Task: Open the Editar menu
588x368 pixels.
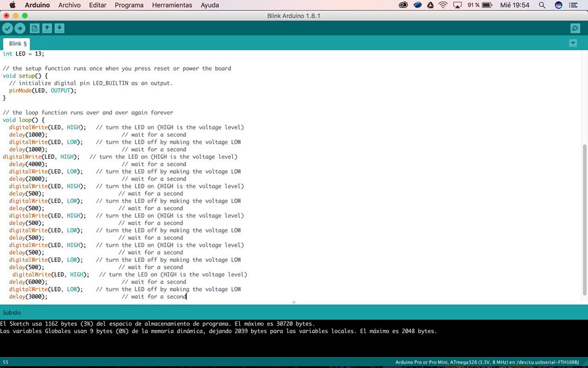Action: (x=97, y=5)
